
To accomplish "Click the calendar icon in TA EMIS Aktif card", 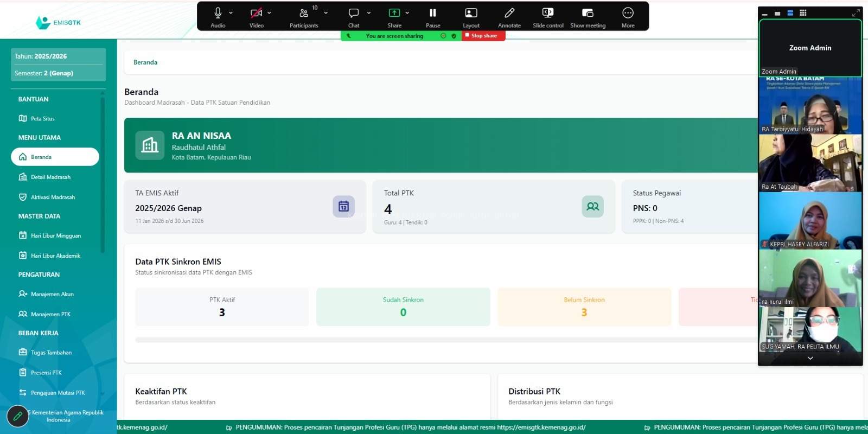I will coord(343,206).
